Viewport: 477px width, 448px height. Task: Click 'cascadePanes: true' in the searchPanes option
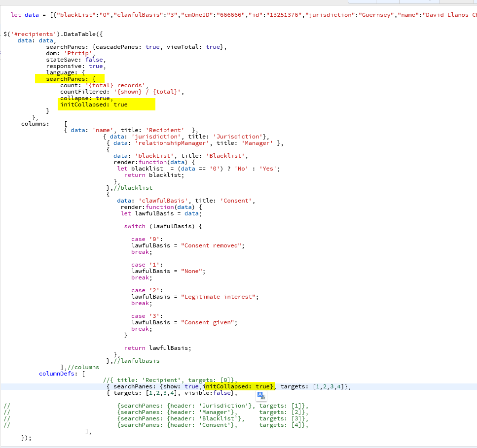coord(128,47)
